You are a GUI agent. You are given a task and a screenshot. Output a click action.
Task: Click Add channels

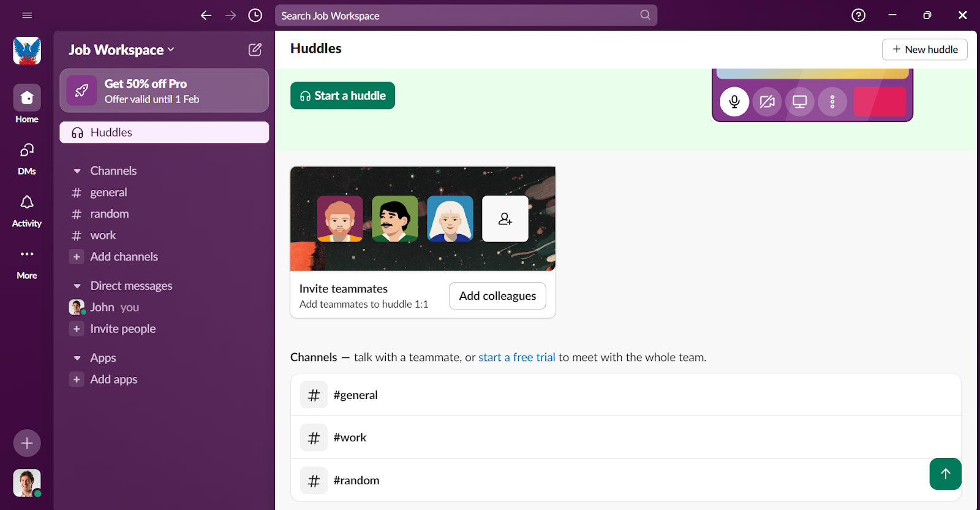(x=124, y=257)
